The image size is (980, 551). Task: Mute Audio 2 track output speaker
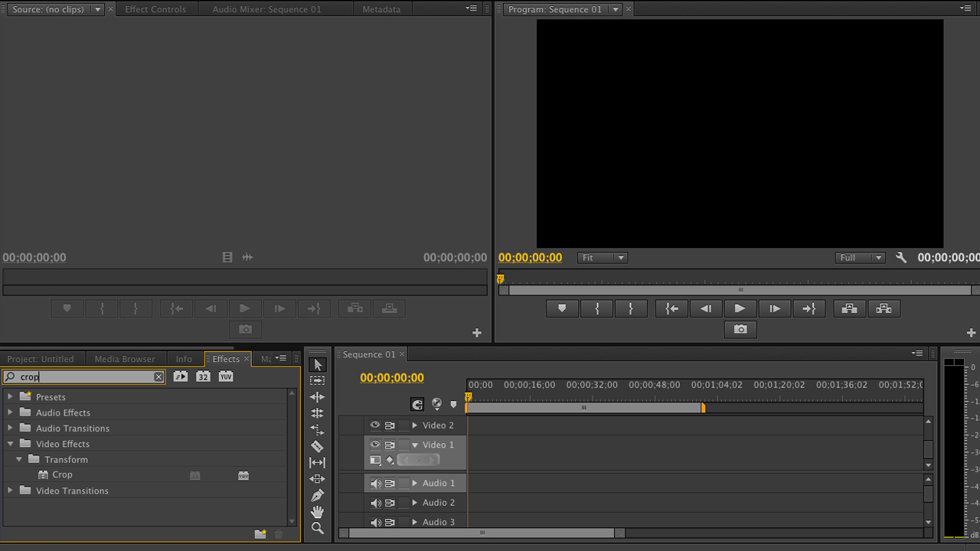(x=375, y=503)
